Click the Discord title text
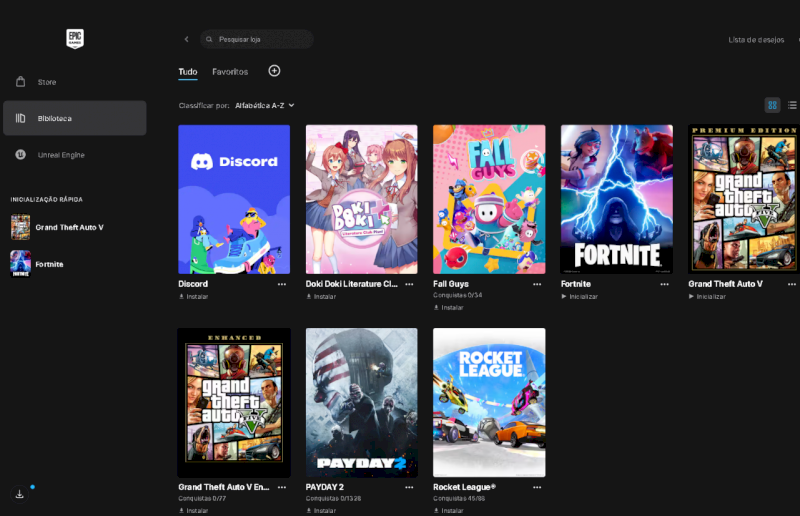The width and height of the screenshot is (800, 516). point(193,284)
